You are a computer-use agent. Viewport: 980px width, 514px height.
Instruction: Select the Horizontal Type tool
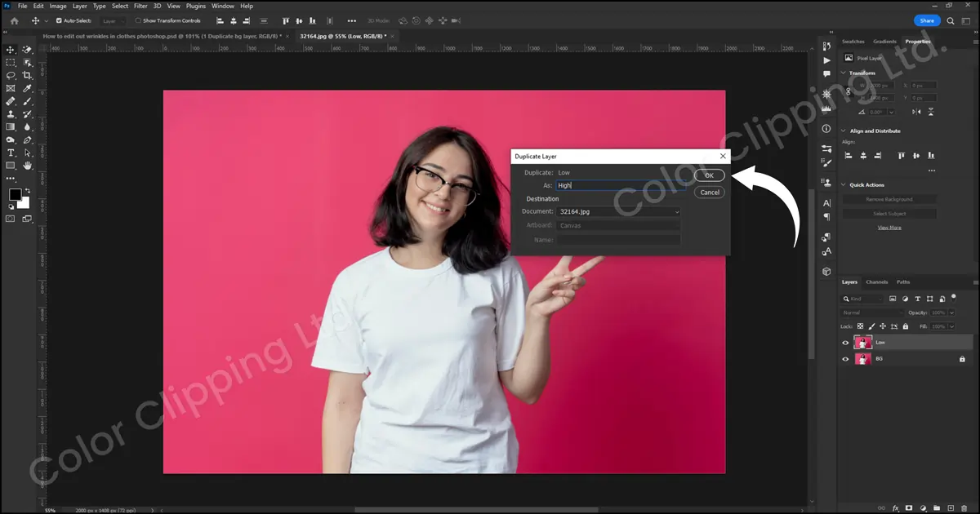(x=11, y=153)
